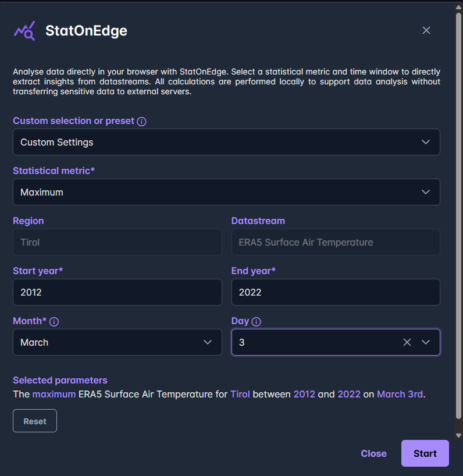Image resolution: width=463 pixels, height=476 pixels.
Task: Close the StatOnEdge dialog via the X icon
Action: pyautogui.click(x=426, y=30)
